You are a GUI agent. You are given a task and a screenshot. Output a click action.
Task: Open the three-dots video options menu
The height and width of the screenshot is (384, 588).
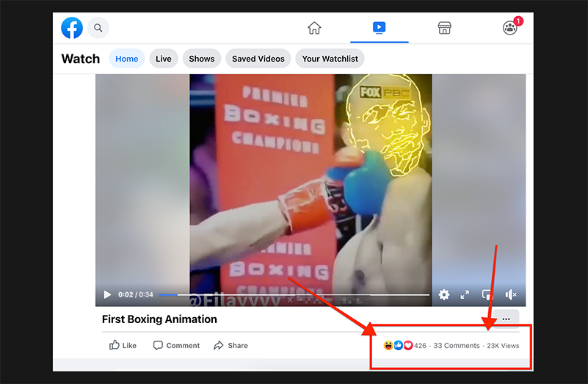coord(506,319)
